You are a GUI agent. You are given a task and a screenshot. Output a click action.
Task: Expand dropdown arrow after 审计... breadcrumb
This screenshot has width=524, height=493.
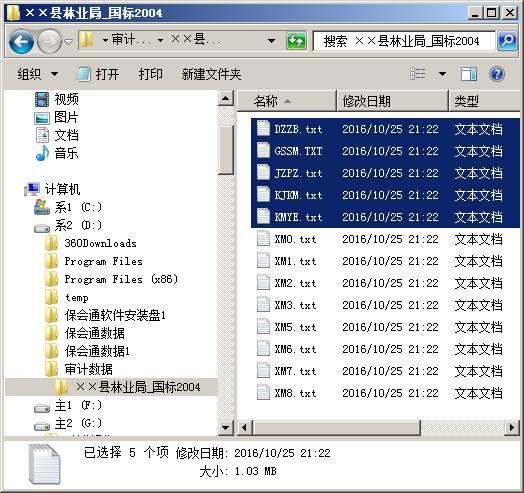160,41
